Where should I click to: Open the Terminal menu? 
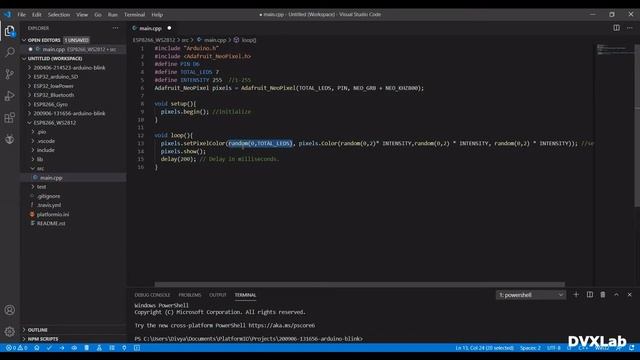[x=134, y=14]
